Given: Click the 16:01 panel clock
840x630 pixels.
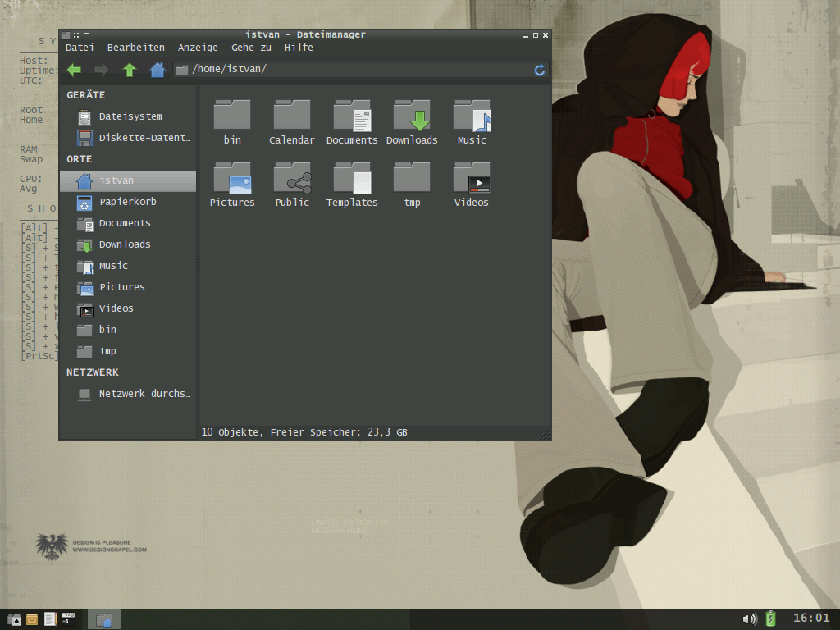Looking at the screenshot, I should [x=811, y=619].
